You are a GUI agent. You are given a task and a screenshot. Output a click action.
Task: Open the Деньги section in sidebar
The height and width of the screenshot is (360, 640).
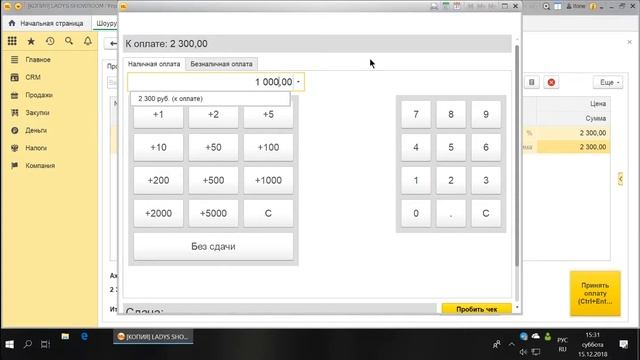(x=36, y=130)
